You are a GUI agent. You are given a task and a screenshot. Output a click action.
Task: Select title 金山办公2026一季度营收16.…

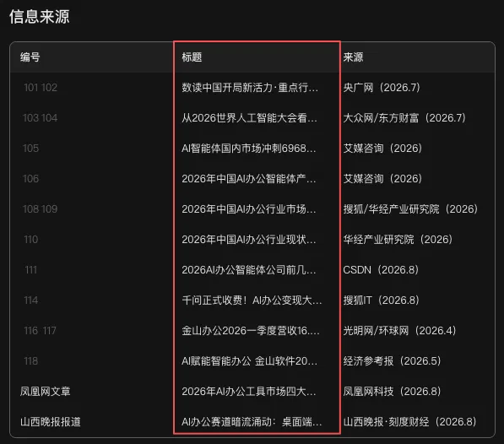251,331
